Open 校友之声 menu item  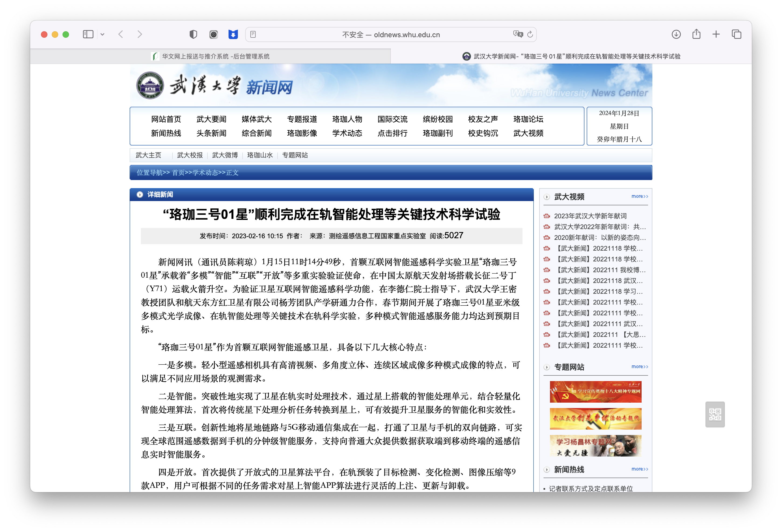click(483, 119)
